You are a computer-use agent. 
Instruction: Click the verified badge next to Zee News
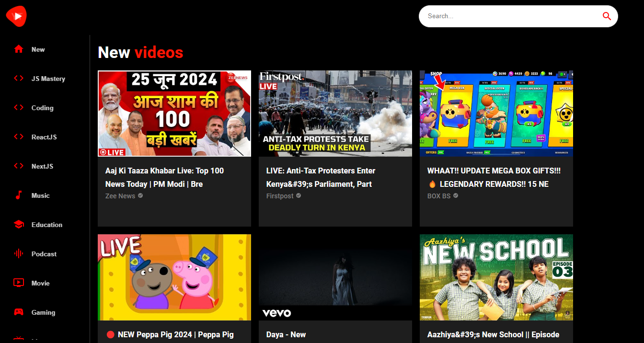tap(140, 196)
